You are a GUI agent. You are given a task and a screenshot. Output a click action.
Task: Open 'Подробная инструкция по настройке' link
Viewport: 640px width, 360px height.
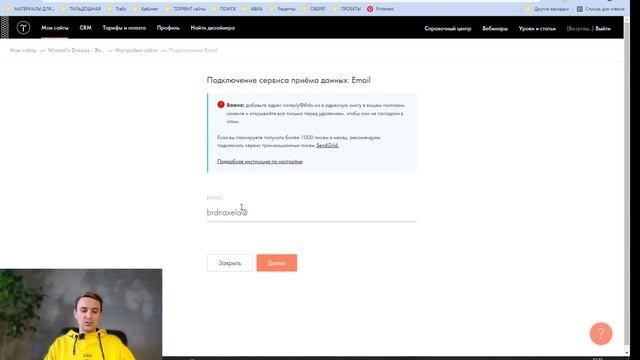260,162
